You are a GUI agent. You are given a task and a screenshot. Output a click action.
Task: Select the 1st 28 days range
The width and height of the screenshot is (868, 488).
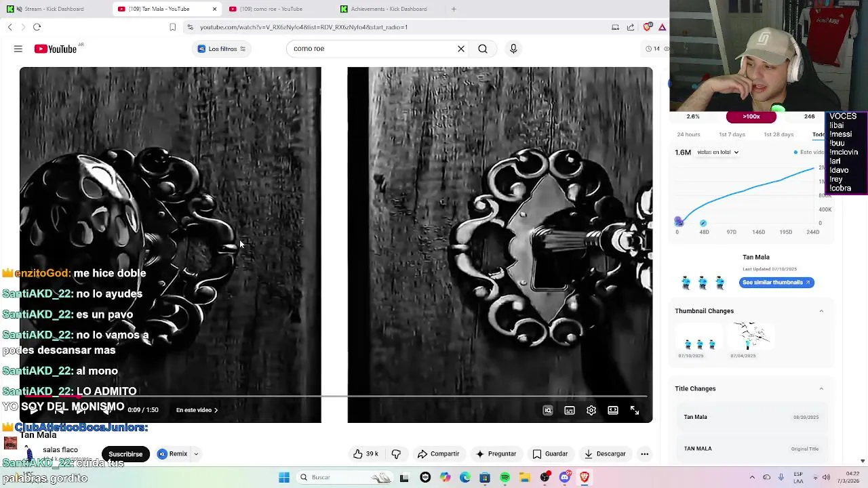778,134
